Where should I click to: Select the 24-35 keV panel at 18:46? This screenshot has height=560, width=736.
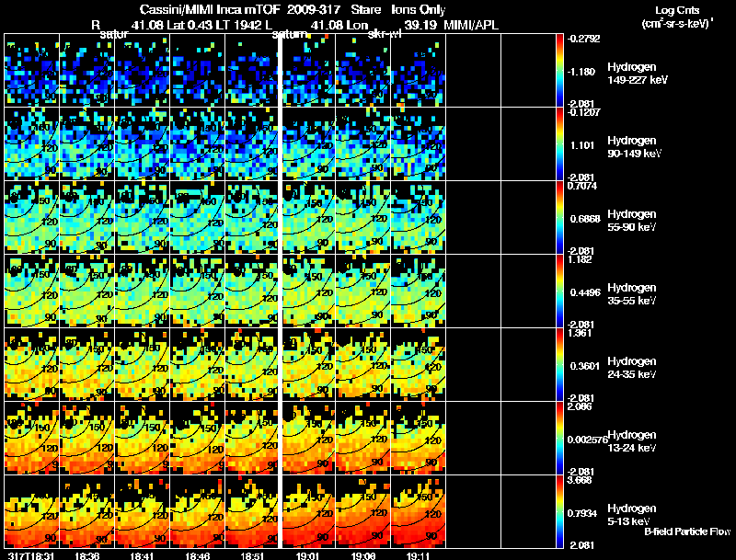pyautogui.click(x=198, y=365)
